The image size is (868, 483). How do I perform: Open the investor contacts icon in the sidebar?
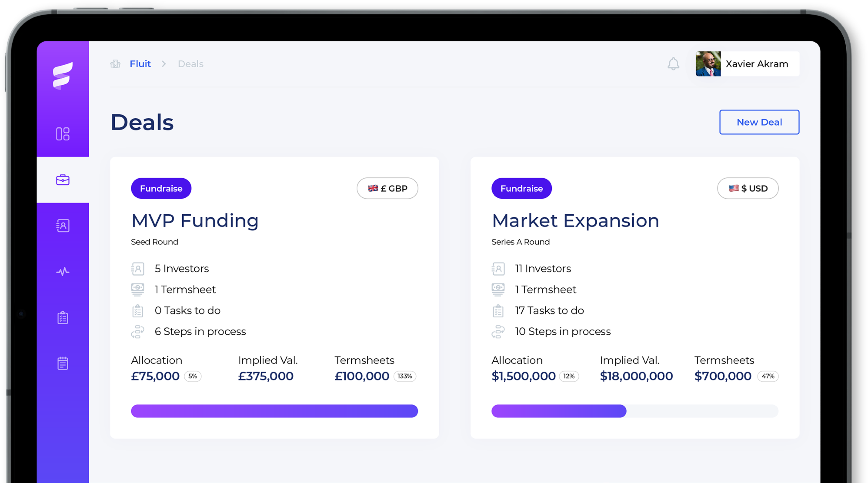[63, 226]
